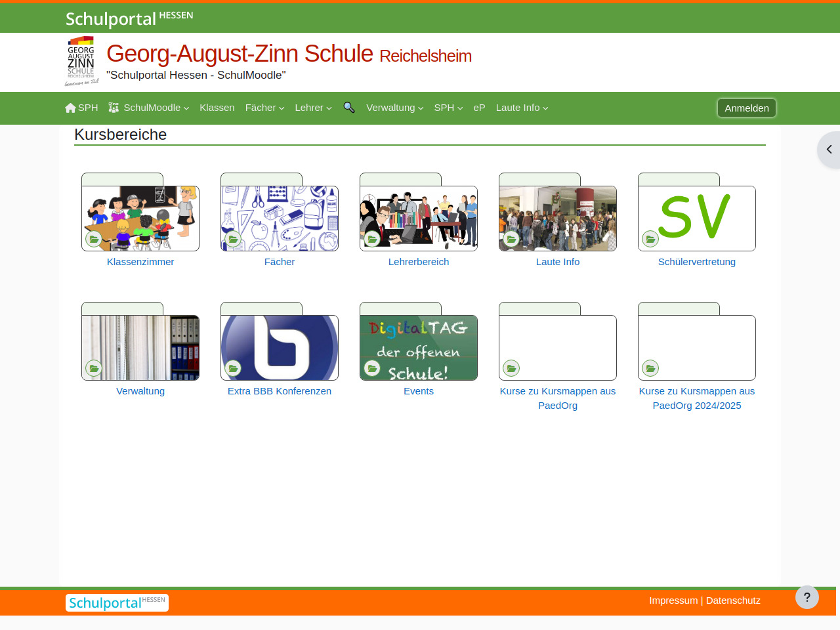
Task: Open the Klassenzimmer course category thumbnail
Action: point(140,218)
